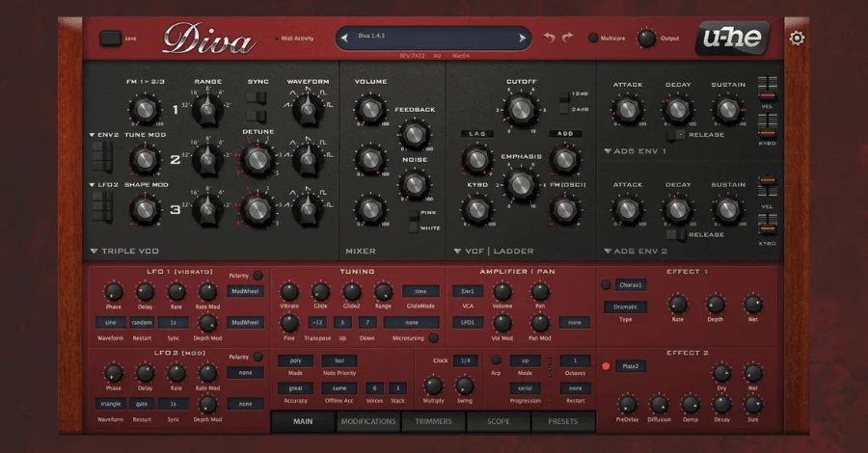Viewport: 868px width, 453px height.
Task: Open the Plate2 effect type selector
Action: click(x=630, y=366)
